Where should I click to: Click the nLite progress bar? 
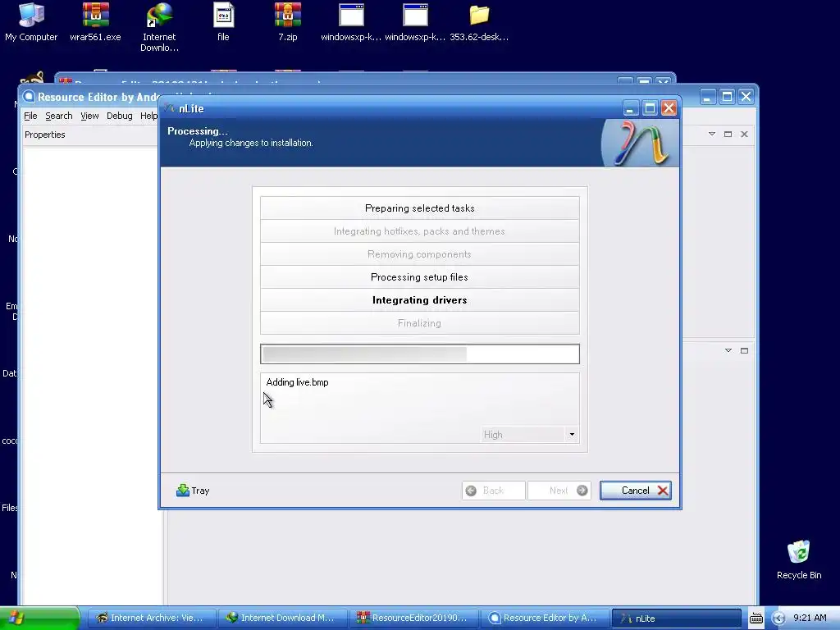pos(419,354)
